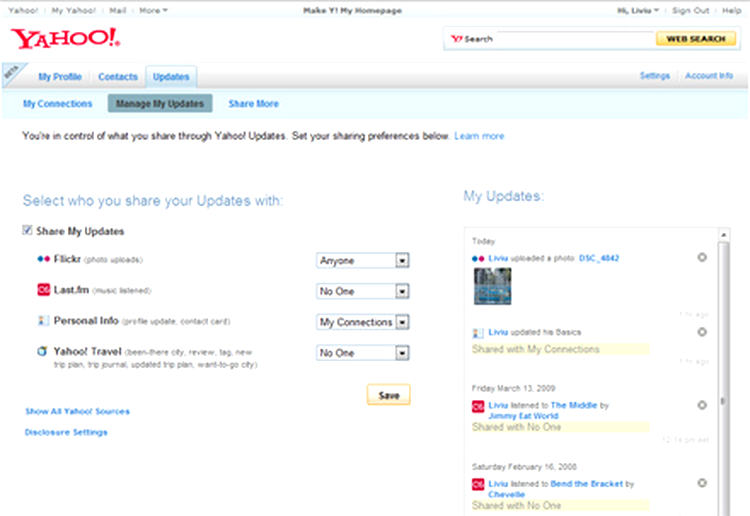Screen dimensions: 750x516
Task: Open the Learn more link
Action: [479, 136]
